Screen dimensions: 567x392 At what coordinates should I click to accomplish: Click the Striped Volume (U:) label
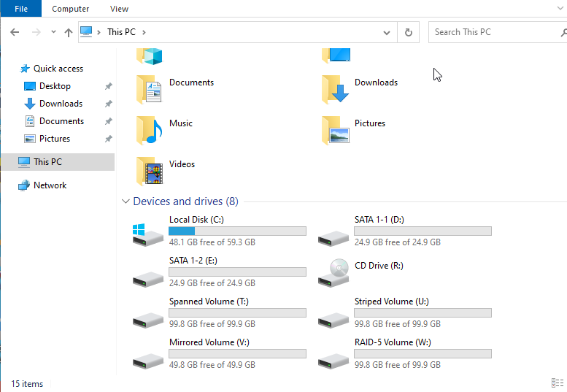(x=392, y=301)
